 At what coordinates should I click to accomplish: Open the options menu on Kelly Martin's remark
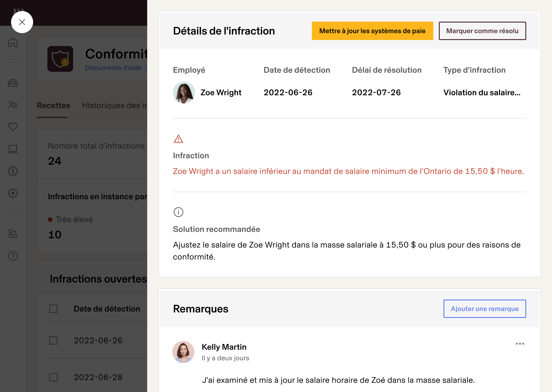pyautogui.click(x=520, y=344)
